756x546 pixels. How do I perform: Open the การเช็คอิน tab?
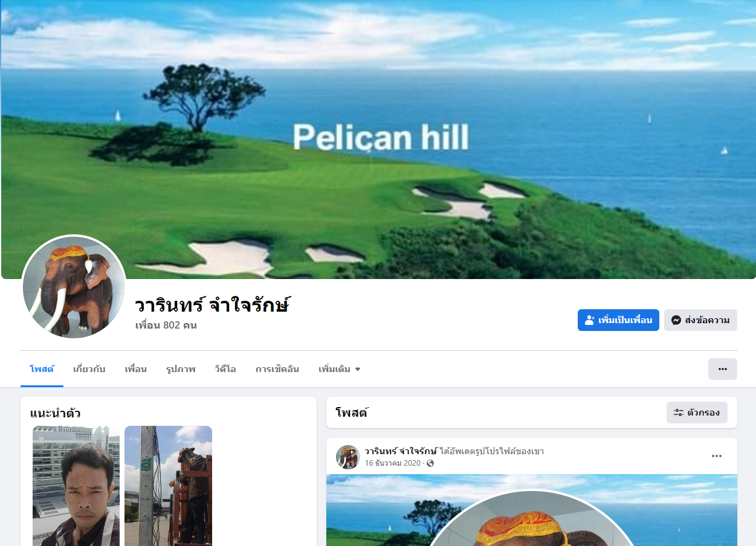(x=277, y=369)
